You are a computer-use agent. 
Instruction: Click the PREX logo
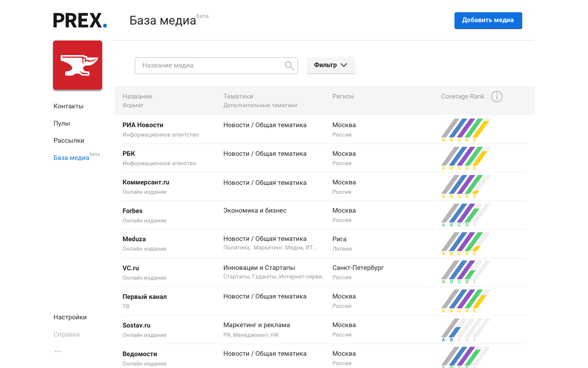(x=80, y=20)
